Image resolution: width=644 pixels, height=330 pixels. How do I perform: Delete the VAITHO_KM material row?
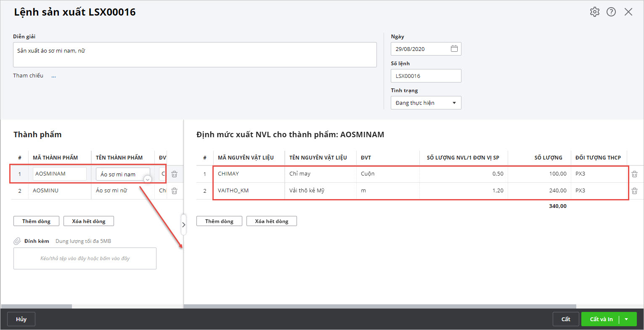(x=634, y=191)
